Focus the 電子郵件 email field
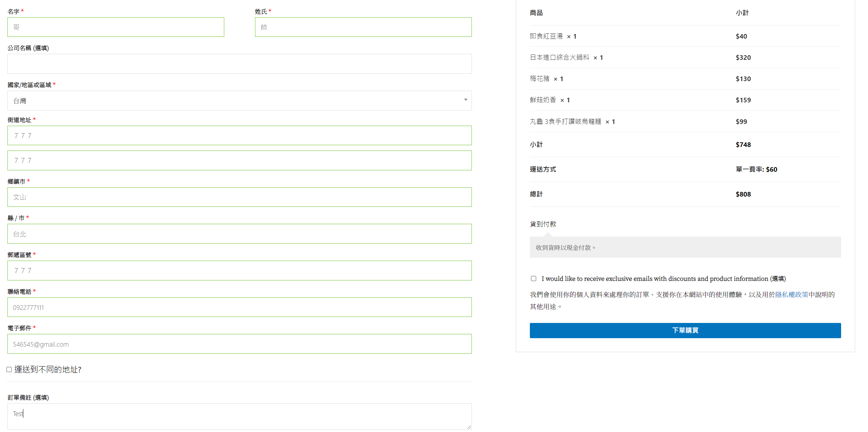 pyautogui.click(x=239, y=344)
